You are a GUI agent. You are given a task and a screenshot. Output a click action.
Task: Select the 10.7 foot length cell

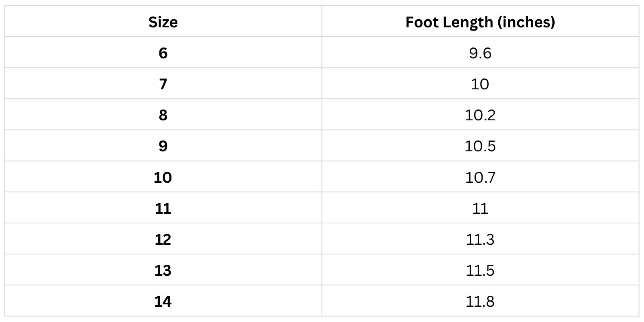(x=480, y=177)
